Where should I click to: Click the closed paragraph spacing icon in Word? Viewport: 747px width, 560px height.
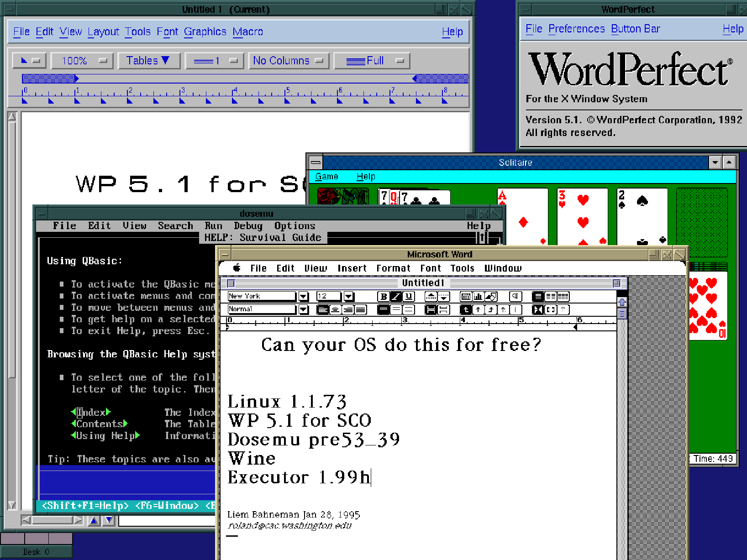431,310
